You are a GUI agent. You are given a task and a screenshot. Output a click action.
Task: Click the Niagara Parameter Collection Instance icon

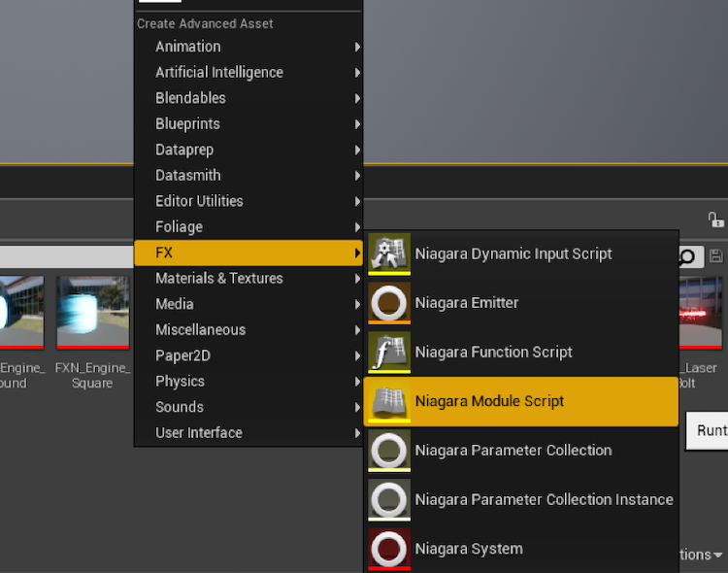click(x=389, y=500)
